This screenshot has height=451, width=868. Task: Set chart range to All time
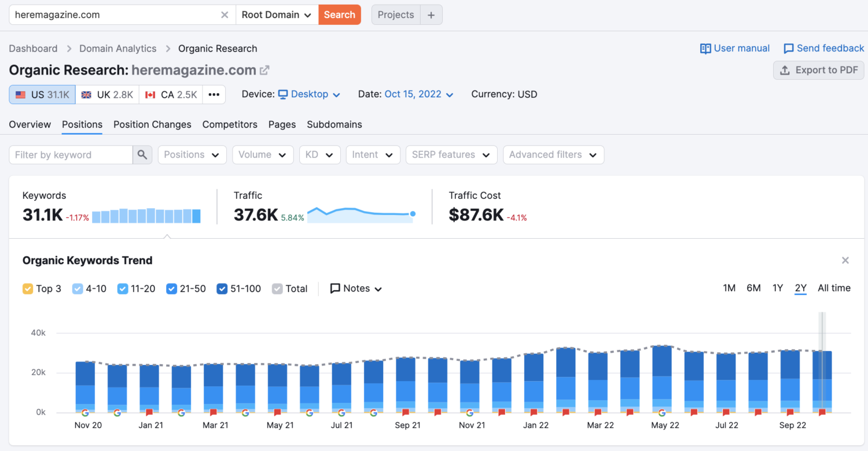[834, 288]
